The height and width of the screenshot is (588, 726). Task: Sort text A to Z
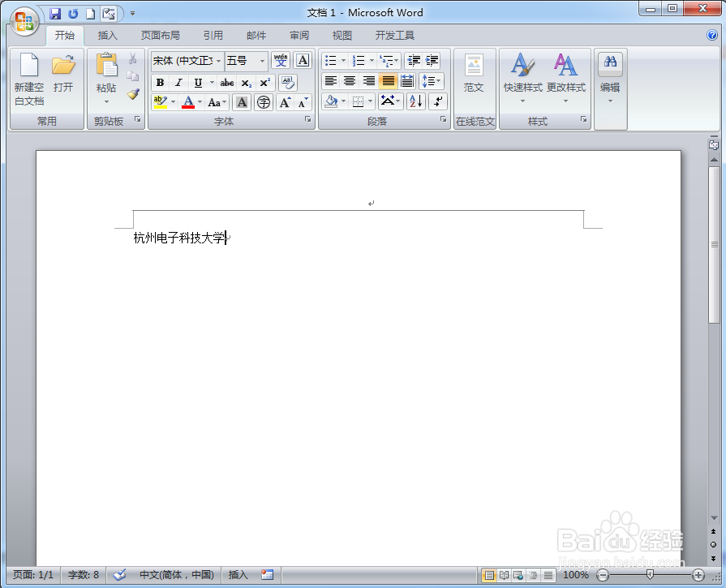tap(416, 101)
